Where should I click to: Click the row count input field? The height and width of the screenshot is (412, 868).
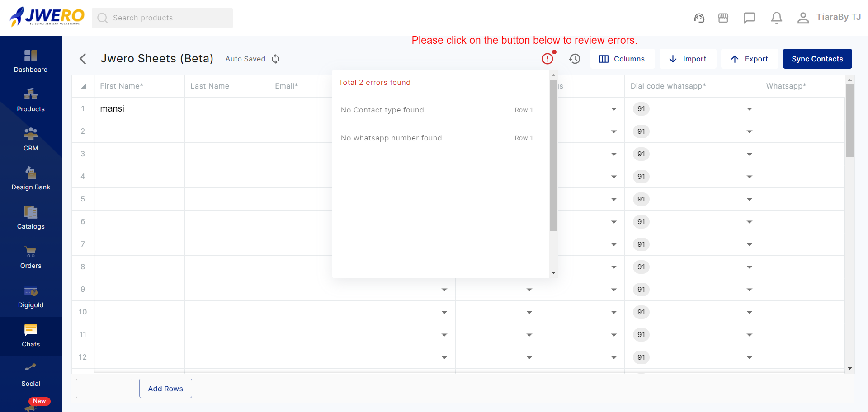tap(104, 389)
